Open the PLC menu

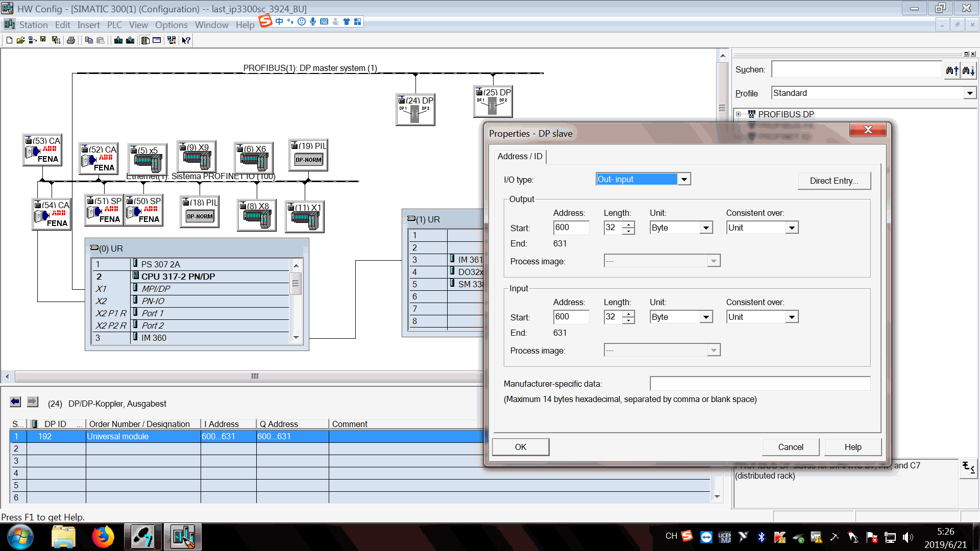click(x=114, y=25)
